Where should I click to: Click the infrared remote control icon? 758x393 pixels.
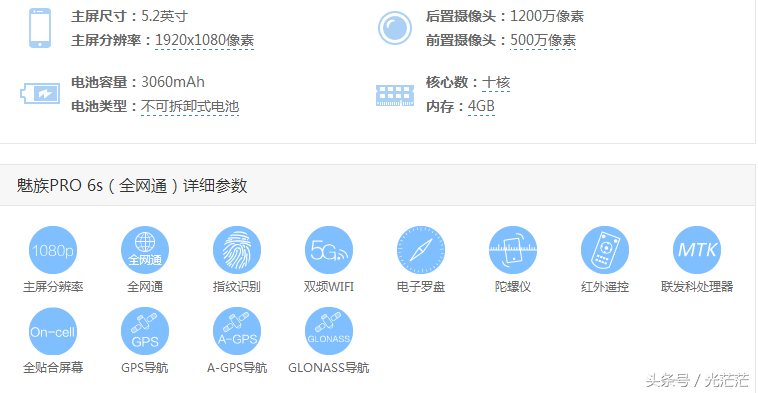[x=605, y=250]
